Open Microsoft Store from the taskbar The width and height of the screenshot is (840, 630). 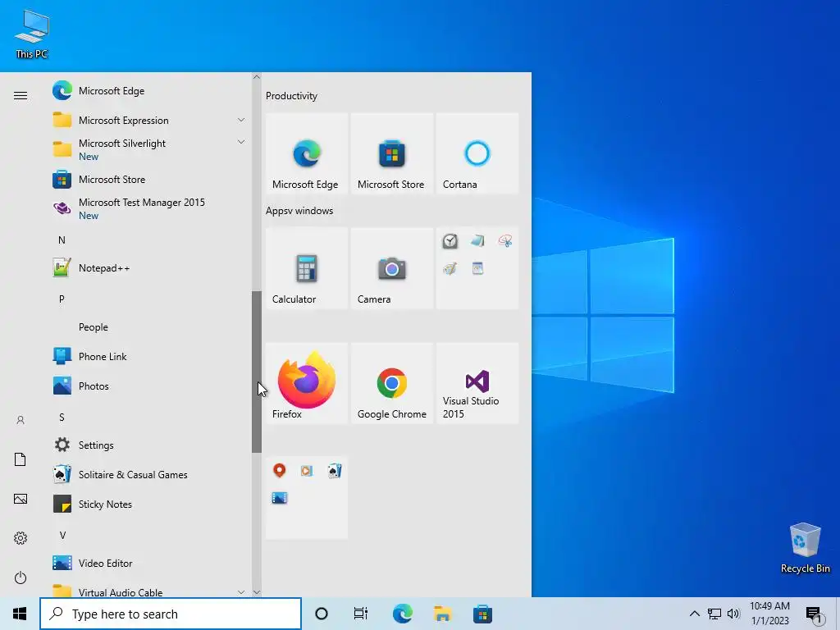coord(482,614)
